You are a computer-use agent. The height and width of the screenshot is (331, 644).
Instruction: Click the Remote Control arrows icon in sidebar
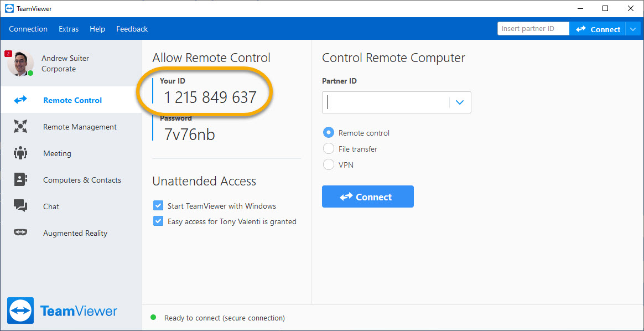pos(20,100)
